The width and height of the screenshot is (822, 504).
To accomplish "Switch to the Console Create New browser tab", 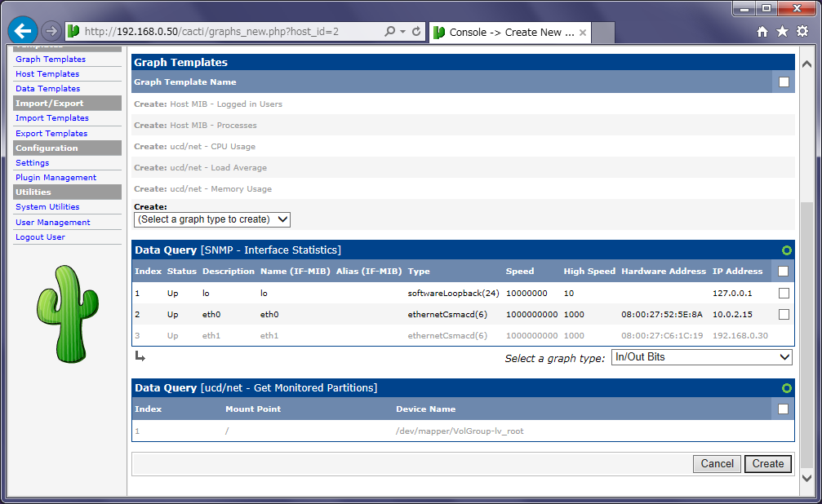I will tap(511, 33).
